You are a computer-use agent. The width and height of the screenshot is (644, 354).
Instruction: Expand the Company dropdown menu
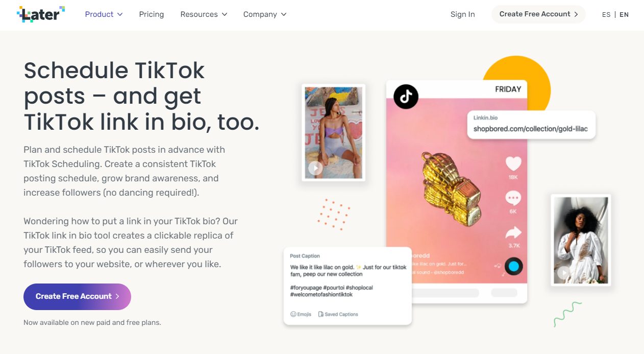pyautogui.click(x=265, y=14)
